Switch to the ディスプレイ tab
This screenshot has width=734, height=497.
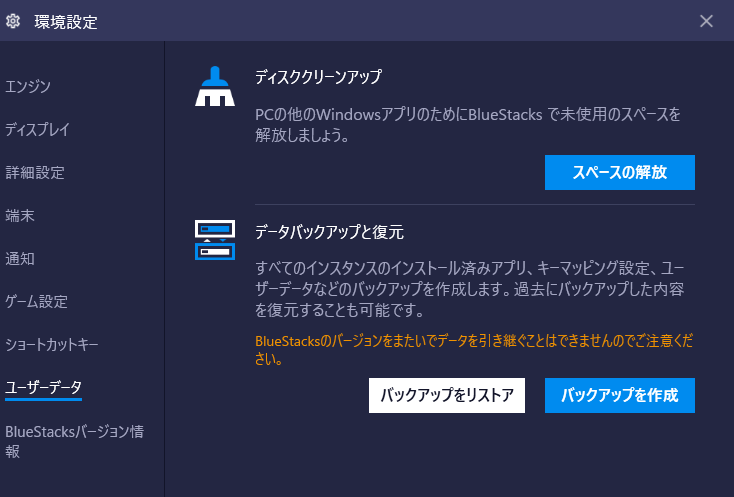pos(37,129)
